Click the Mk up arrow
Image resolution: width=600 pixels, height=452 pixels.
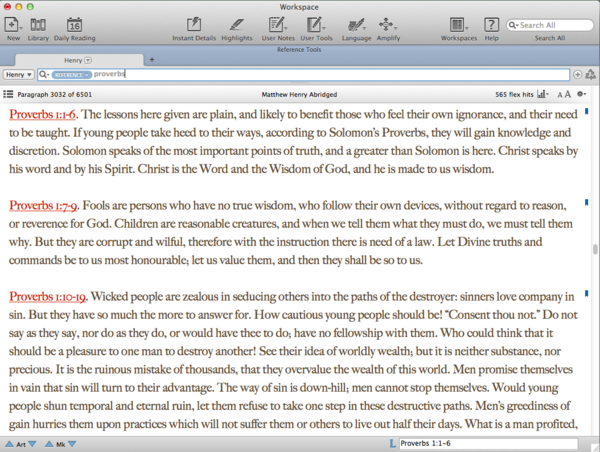click(49, 444)
